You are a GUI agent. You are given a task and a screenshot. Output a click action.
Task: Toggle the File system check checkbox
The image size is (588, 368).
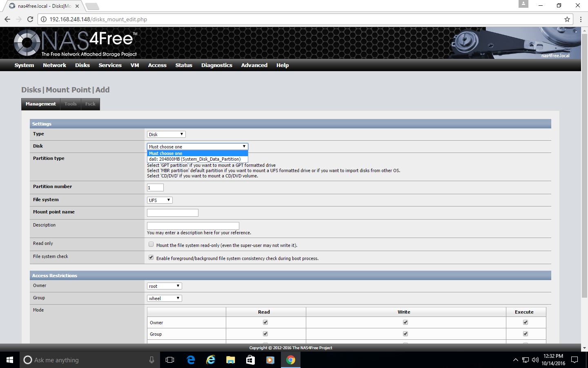151,258
